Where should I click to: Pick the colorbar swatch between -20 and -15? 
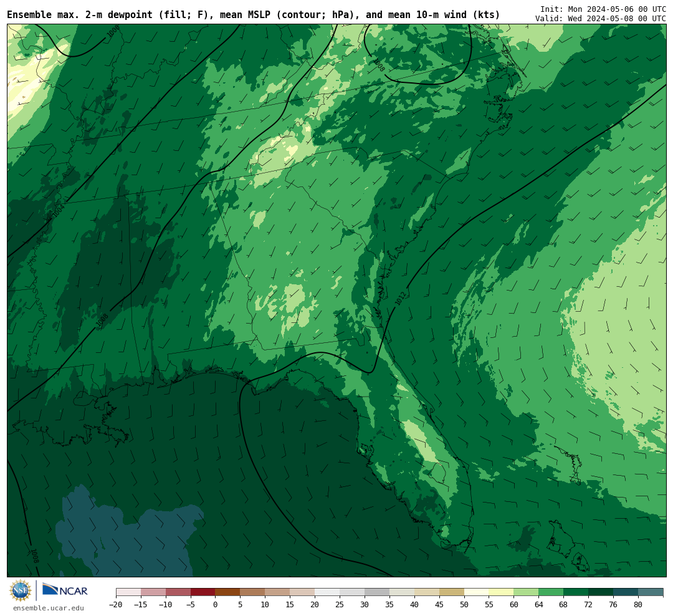pos(128,592)
